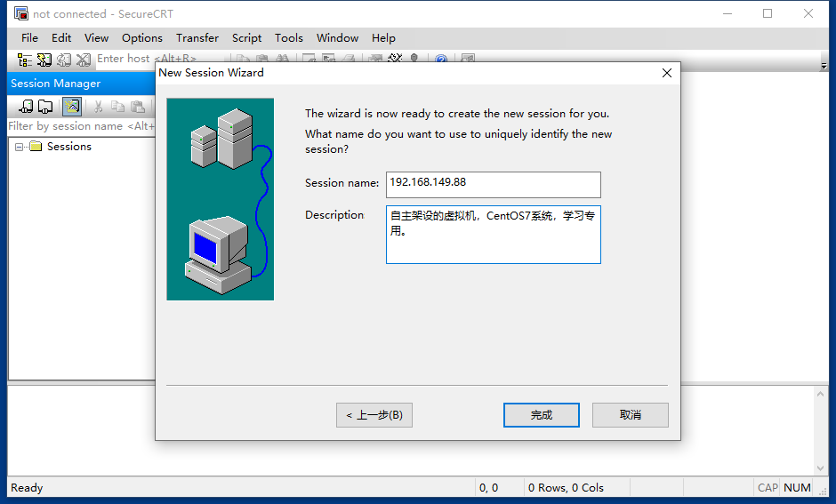Click the Reconnect toolbar icon
The height and width of the screenshot is (504, 836).
click(64, 60)
